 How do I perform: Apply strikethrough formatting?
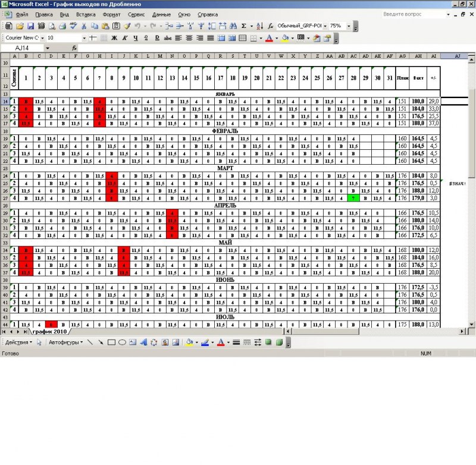point(168,38)
